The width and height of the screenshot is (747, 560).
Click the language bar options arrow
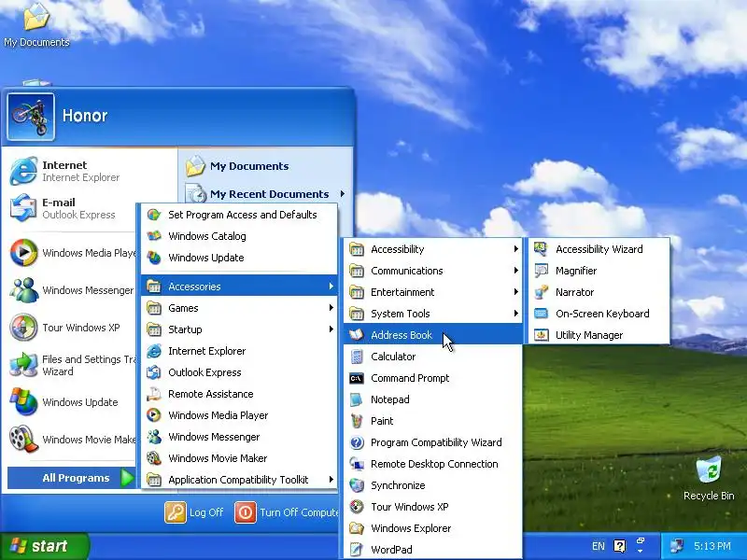(x=641, y=551)
